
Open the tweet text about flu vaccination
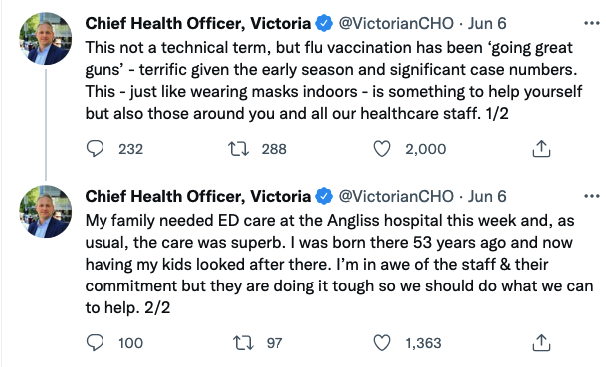(334, 81)
